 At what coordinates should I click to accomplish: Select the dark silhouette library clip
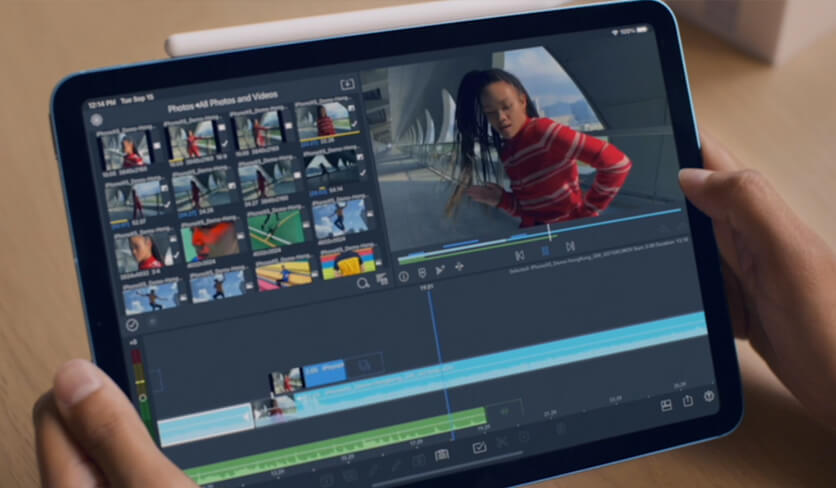point(332,166)
